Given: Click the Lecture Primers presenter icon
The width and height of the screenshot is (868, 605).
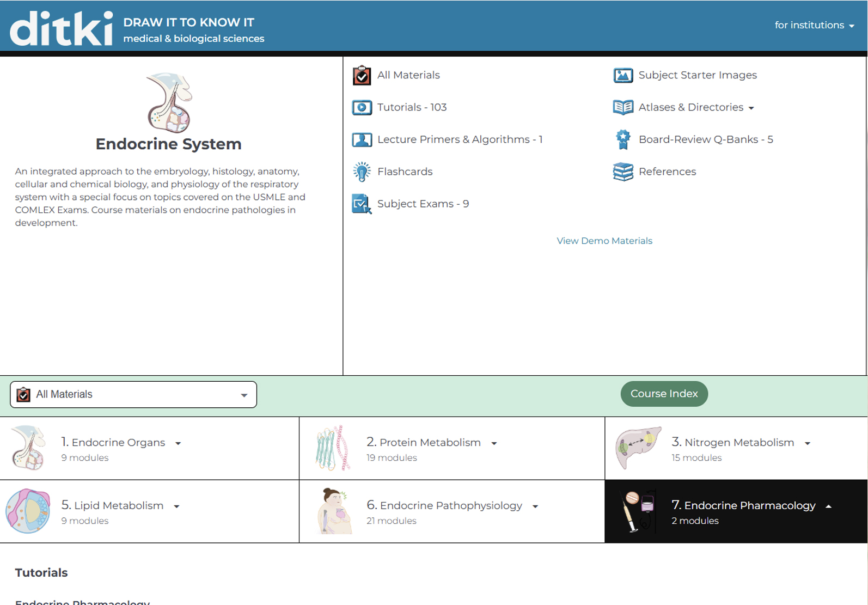Looking at the screenshot, I should (362, 140).
